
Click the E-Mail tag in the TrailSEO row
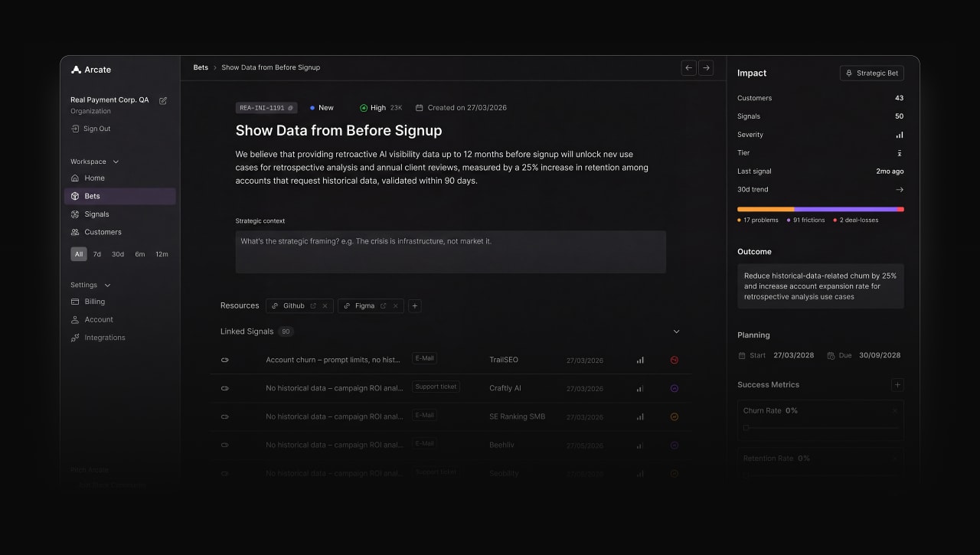[425, 358]
